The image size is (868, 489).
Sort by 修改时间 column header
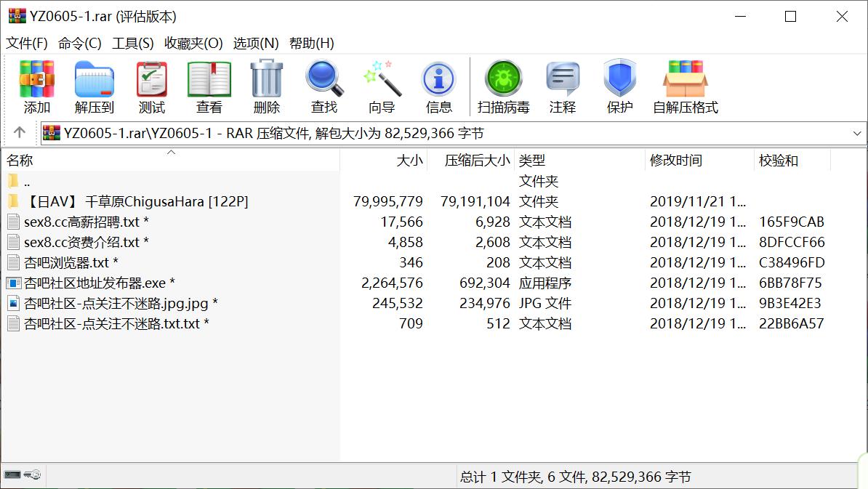coord(700,161)
